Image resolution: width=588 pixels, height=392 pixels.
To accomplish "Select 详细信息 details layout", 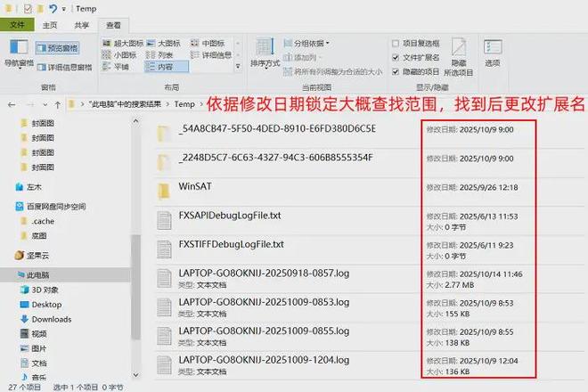I will [211, 55].
